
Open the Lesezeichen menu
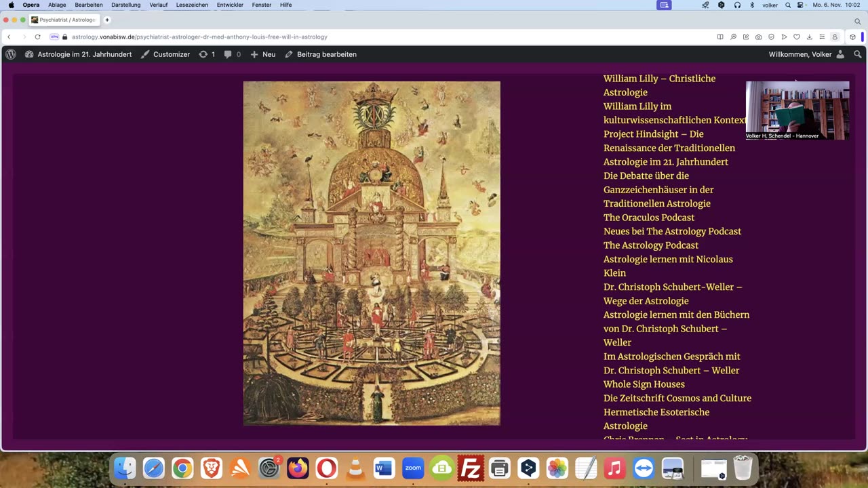pyautogui.click(x=192, y=5)
